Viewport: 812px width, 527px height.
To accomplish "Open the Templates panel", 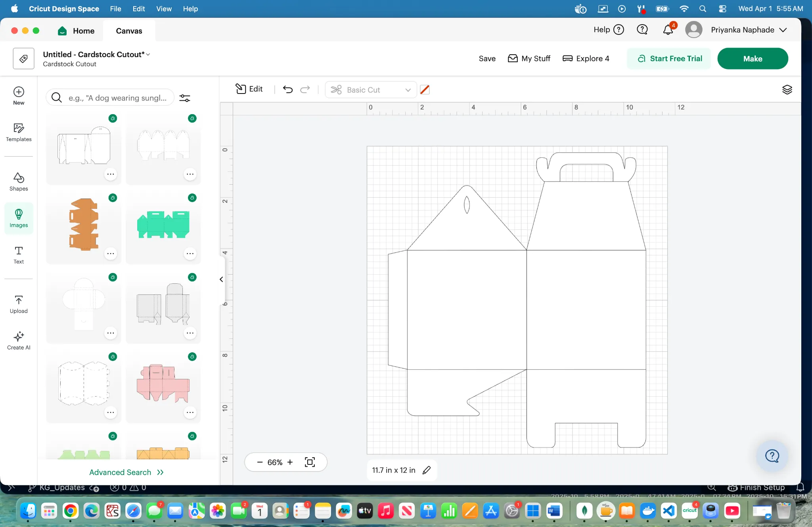I will (x=19, y=132).
